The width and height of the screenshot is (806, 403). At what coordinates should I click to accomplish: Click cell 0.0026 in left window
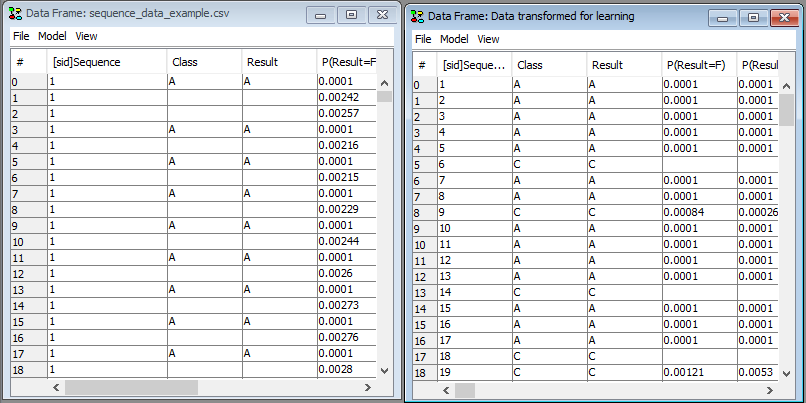pos(346,273)
